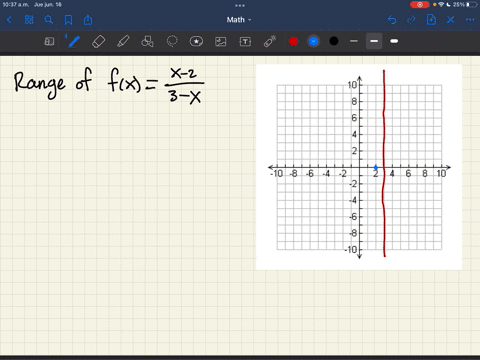Toggle read-only mode in the toolbar
This screenshot has height=360, width=480.
click(x=49, y=41)
